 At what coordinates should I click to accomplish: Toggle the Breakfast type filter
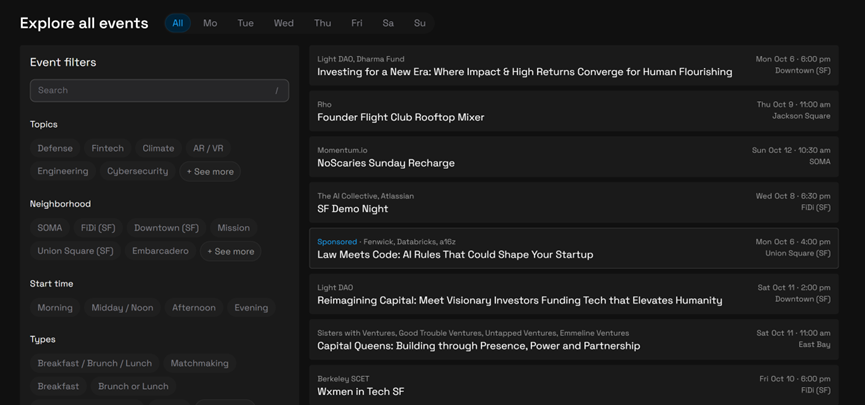click(x=58, y=386)
